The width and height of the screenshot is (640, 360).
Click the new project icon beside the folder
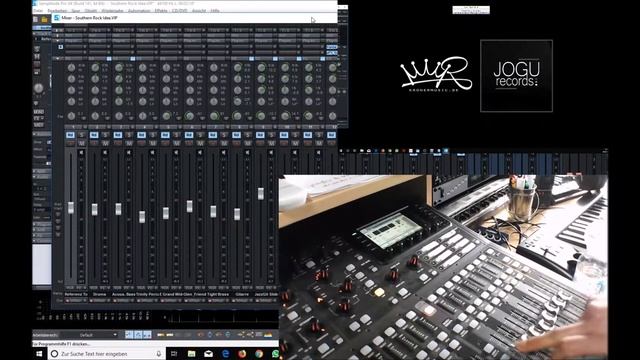tap(36, 19)
